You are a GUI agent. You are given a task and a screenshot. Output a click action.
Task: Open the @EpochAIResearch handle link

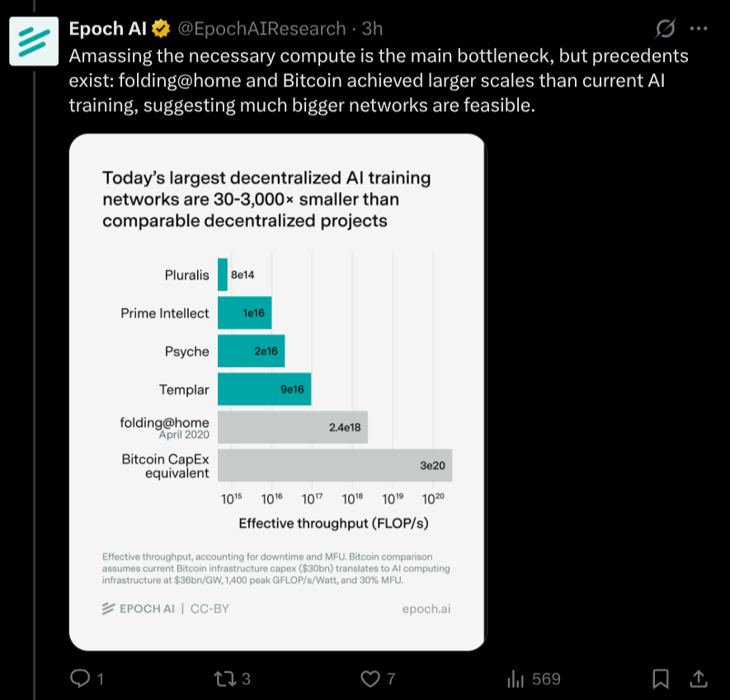(261, 29)
